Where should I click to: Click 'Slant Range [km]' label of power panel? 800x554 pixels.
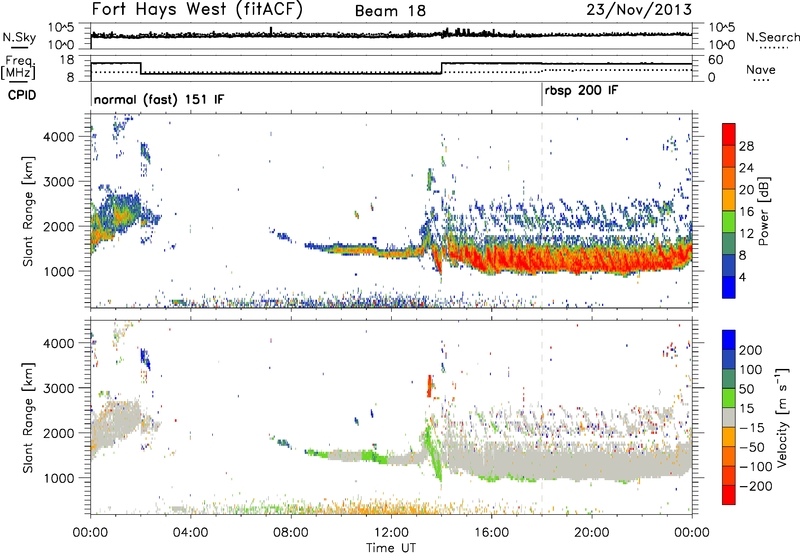(x=28, y=211)
